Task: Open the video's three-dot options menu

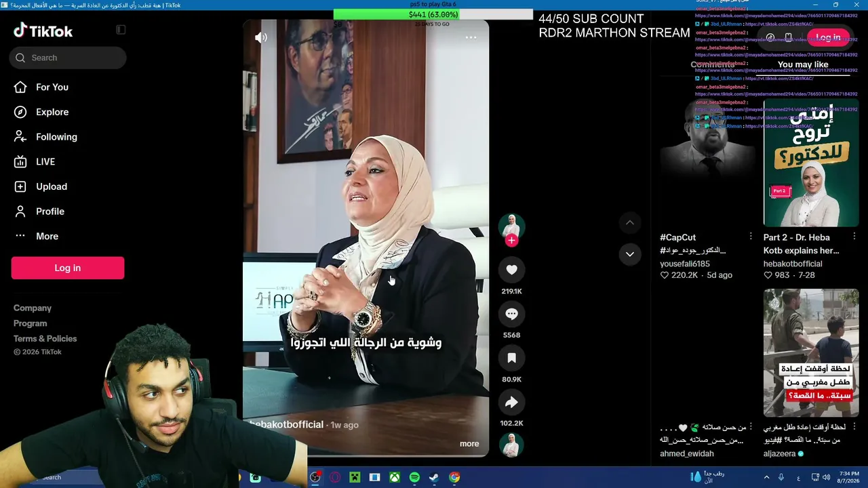Action: (x=471, y=37)
